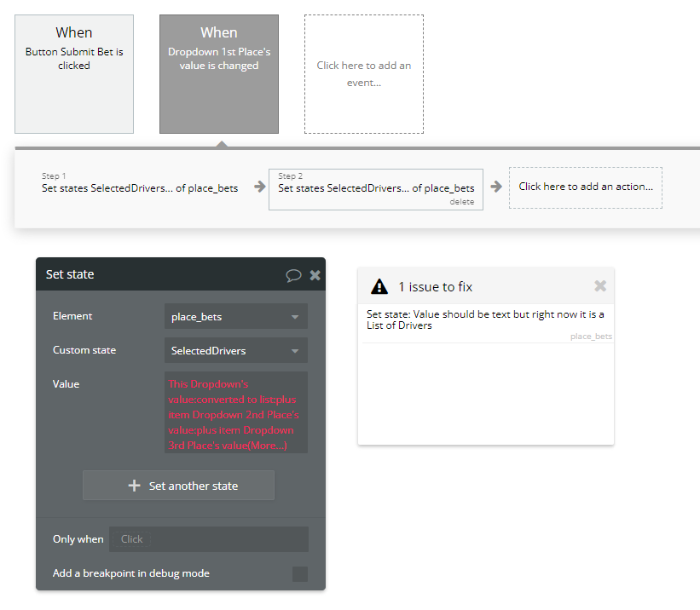The width and height of the screenshot is (700, 610).
Task: Click the Only when condition field
Action: tap(209, 539)
